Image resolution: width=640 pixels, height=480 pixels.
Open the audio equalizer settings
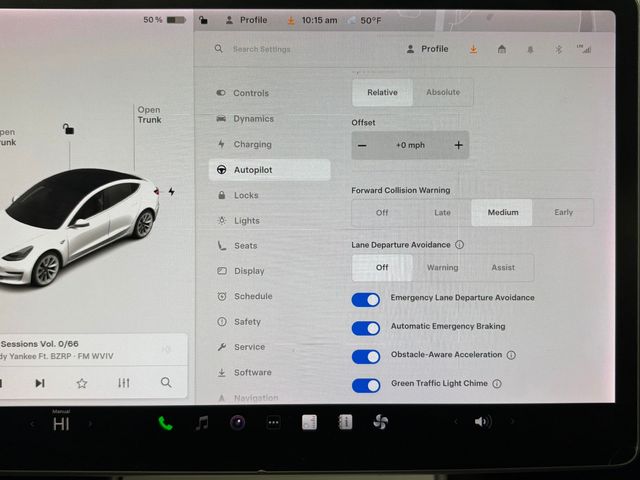pos(124,383)
